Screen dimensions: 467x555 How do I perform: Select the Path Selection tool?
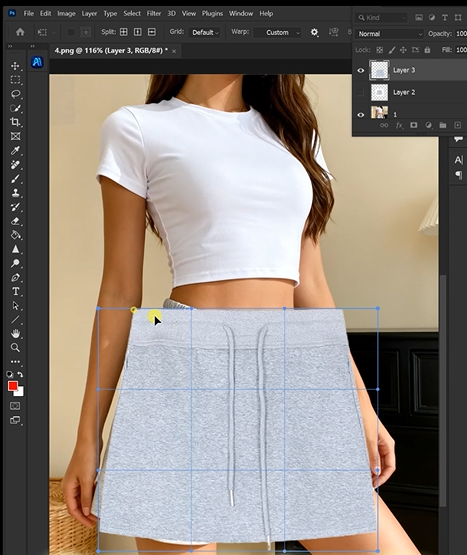point(15,305)
